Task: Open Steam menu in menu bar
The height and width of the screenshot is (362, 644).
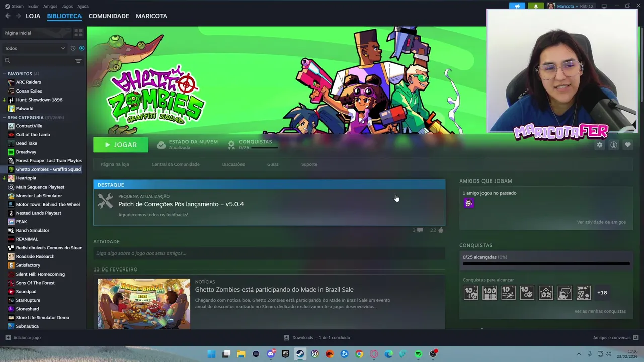Action: pyautogui.click(x=15, y=6)
